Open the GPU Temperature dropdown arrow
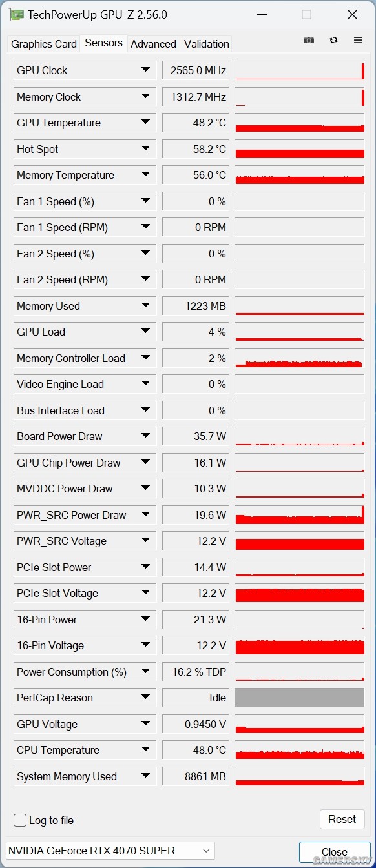This screenshot has width=376, height=868. (145, 123)
